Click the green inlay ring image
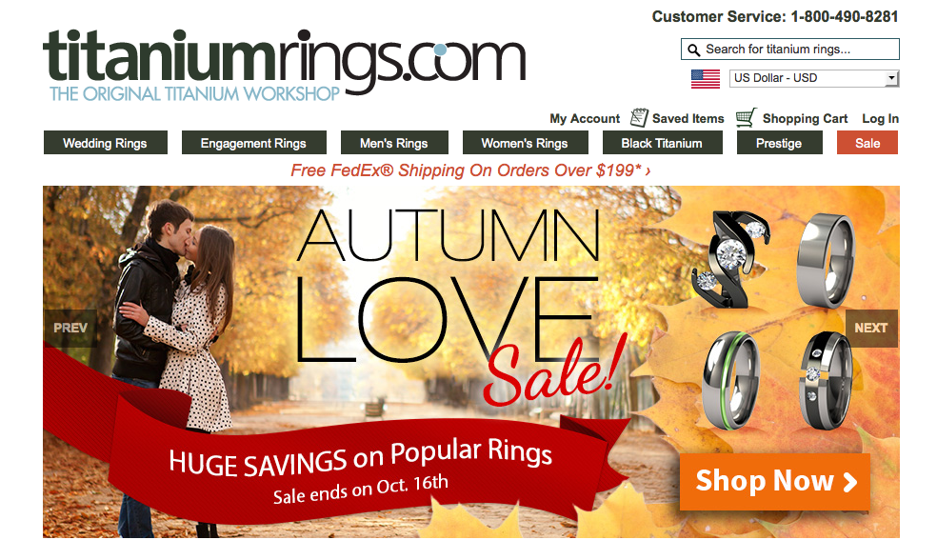This screenshot has height=560, width=937. (730, 380)
